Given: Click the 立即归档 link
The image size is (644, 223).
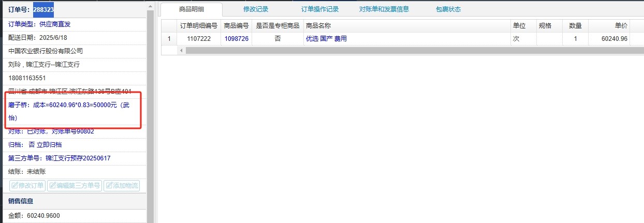Looking at the screenshot, I should pos(49,145).
